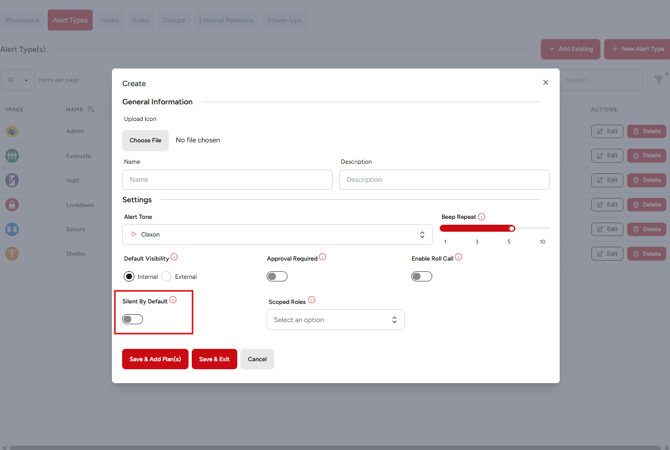Viewport: 670px width, 450px height.
Task: Click into the Name input field
Action: tap(227, 180)
